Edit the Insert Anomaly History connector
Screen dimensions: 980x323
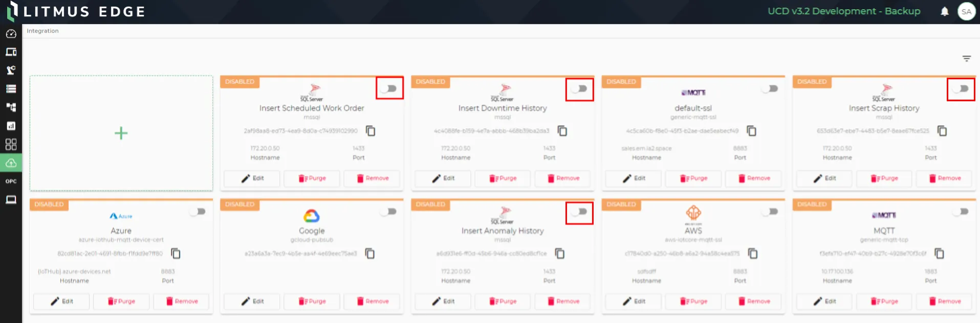pyautogui.click(x=443, y=302)
